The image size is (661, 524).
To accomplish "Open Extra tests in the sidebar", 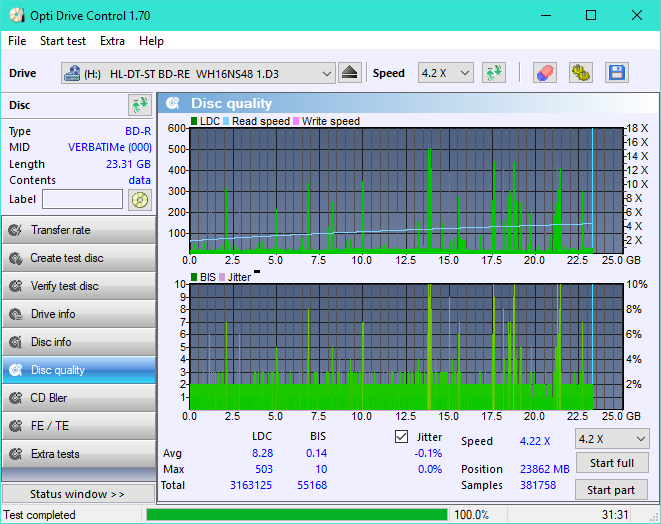I will (79, 454).
